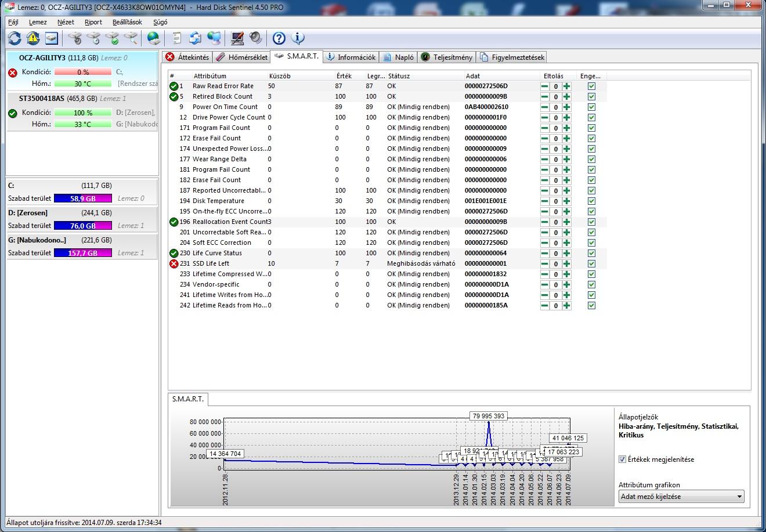Open the Súgó menu

(160, 22)
